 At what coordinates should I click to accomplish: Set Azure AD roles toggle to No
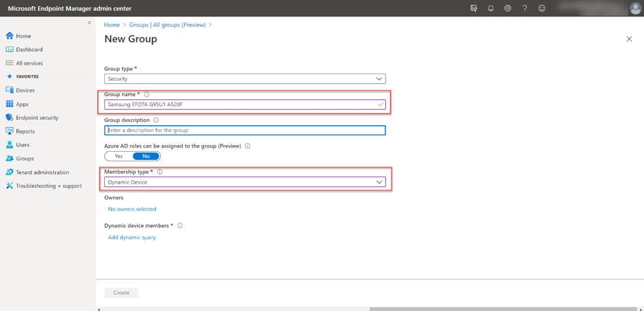coord(147,157)
